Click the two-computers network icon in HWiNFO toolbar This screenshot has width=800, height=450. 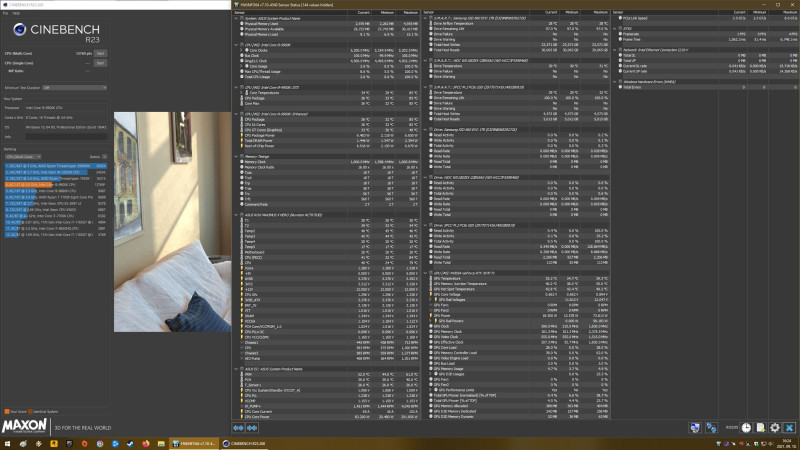point(711,428)
